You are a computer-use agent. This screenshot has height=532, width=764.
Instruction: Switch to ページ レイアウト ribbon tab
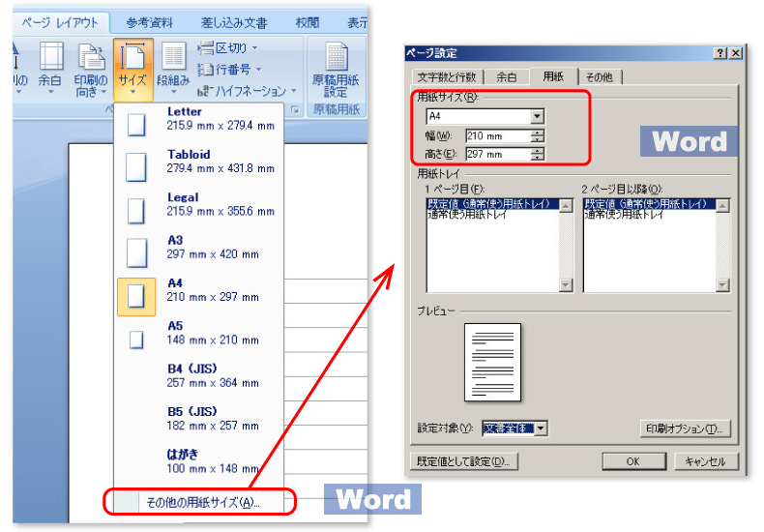60,22
